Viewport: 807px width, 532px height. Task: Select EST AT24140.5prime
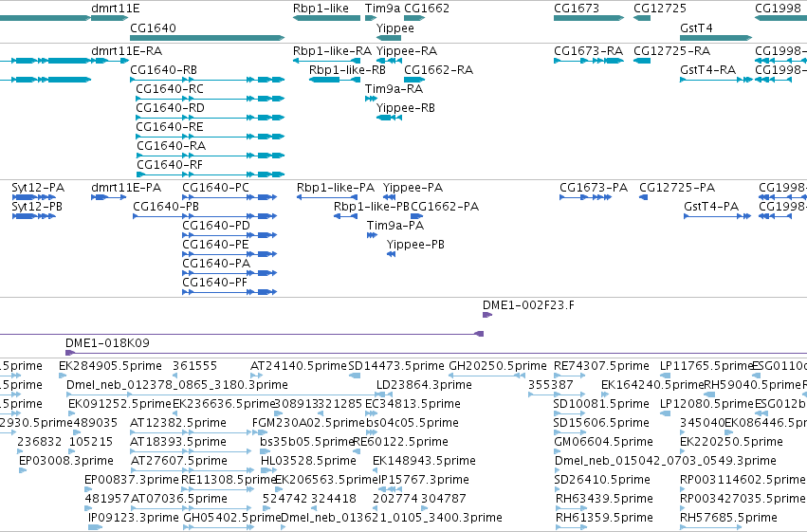299,366
